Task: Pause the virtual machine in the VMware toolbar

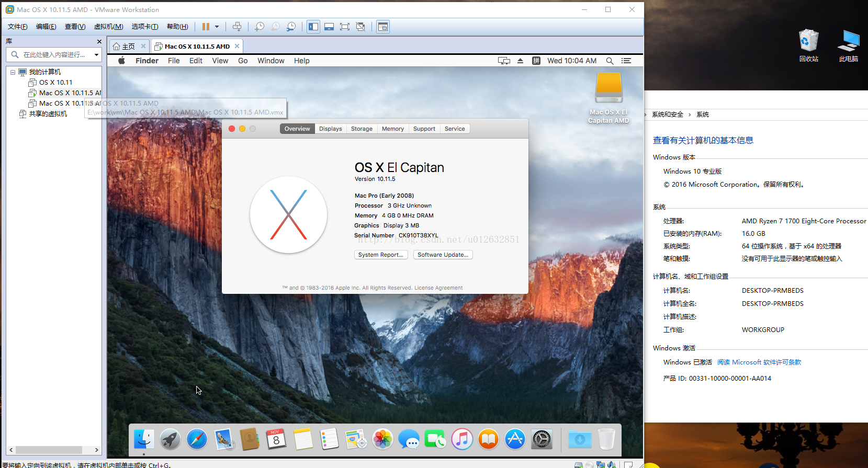Action: click(x=206, y=27)
